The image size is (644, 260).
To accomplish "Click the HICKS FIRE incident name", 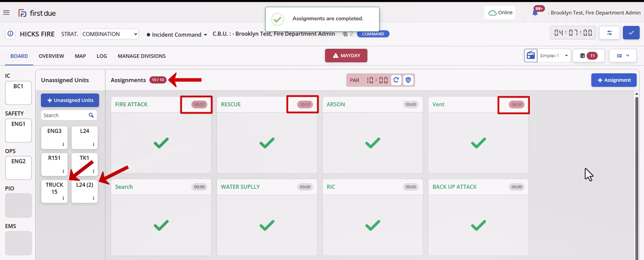I will click(x=37, y=34).
